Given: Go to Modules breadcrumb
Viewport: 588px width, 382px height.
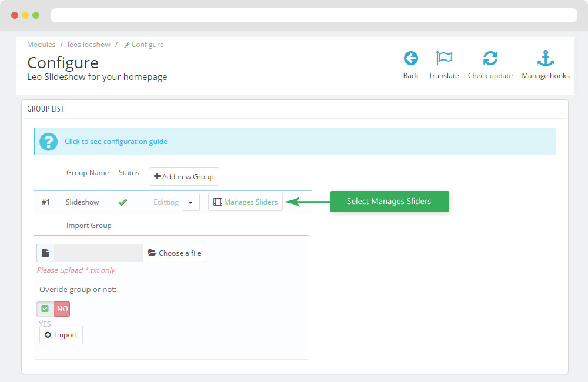Looking at the screenshot, I should click(41, 45).
